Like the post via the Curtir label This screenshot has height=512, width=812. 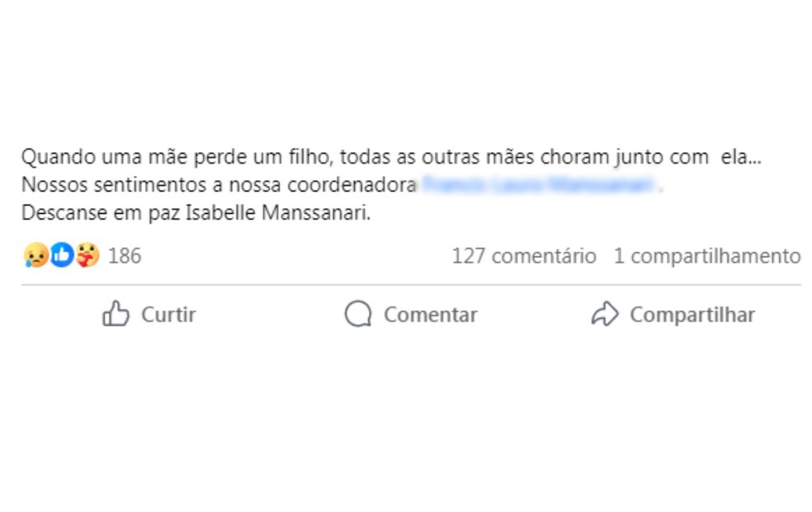[168, 315]
